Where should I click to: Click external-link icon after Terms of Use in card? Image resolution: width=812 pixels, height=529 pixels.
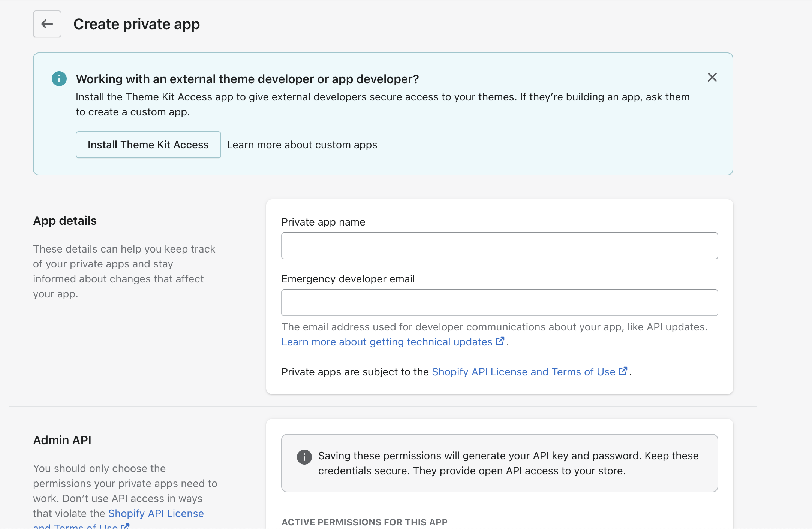tap(623, 371)
